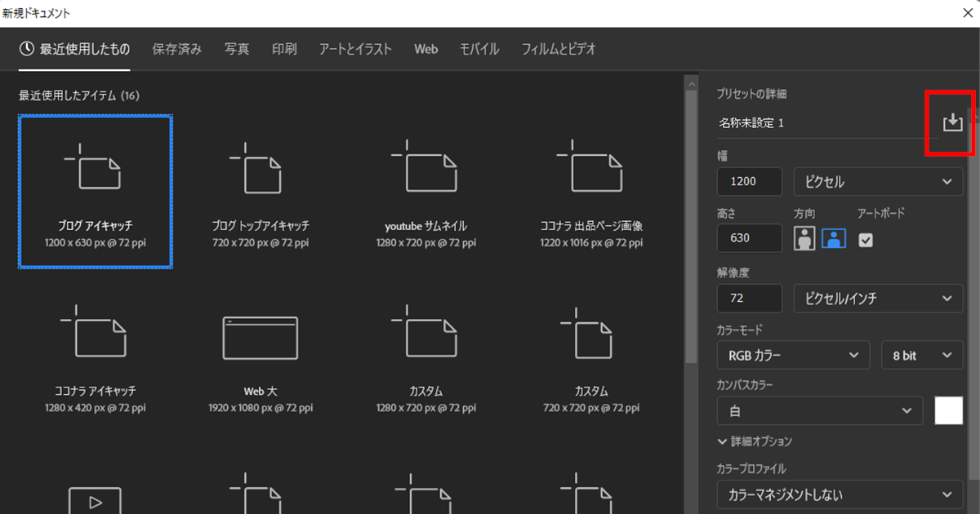The width and height of the screenshot is (980, 514).
Task: Switch to the モバイル tab
Action: 479,49
